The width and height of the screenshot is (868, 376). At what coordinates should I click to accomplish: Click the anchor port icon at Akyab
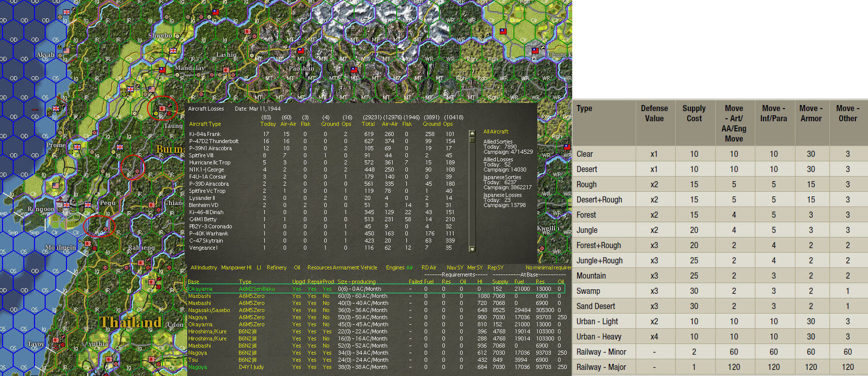pyautogui.click(x=59, y=47)
